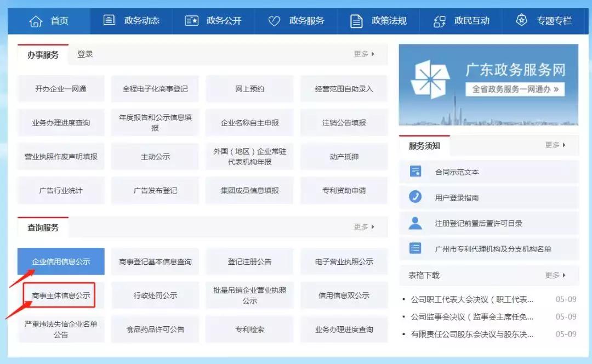Click the home icon beside 首页
The image size is (592, 364).
(36, 21)
